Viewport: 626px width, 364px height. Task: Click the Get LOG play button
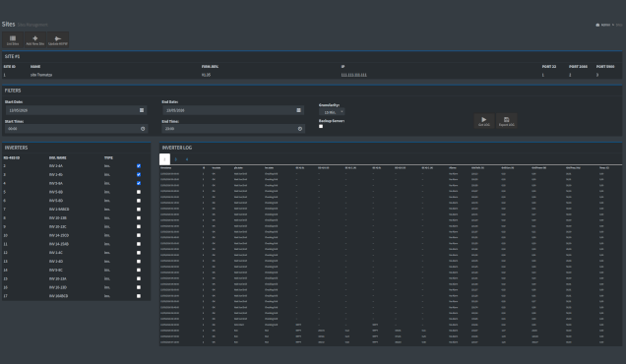484,121
